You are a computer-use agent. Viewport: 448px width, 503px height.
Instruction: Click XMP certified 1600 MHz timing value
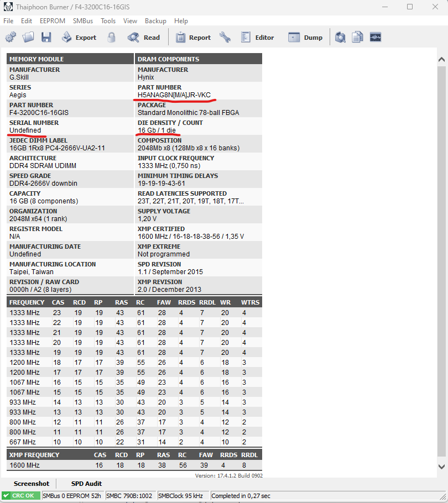click(x=191, y=237)
